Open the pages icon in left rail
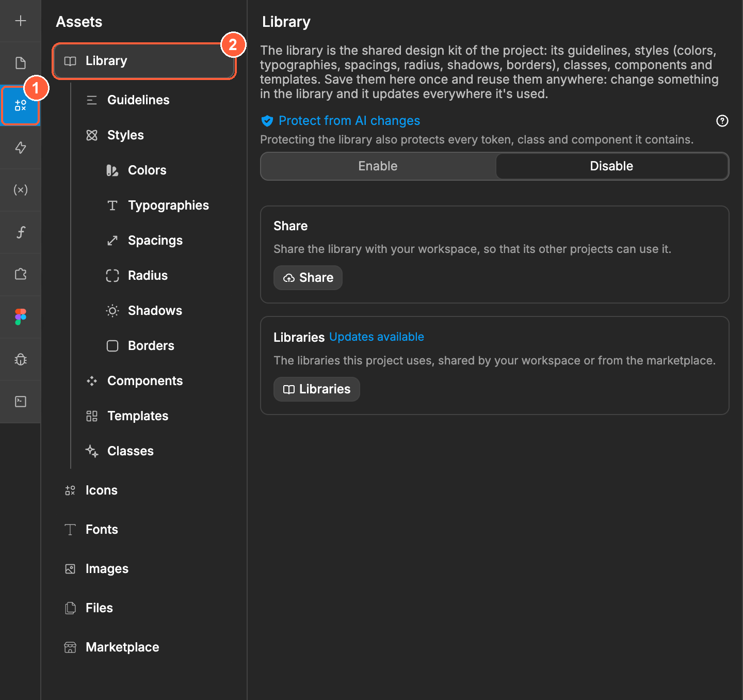This screenshot has height=700, width=743. (21, 63)
